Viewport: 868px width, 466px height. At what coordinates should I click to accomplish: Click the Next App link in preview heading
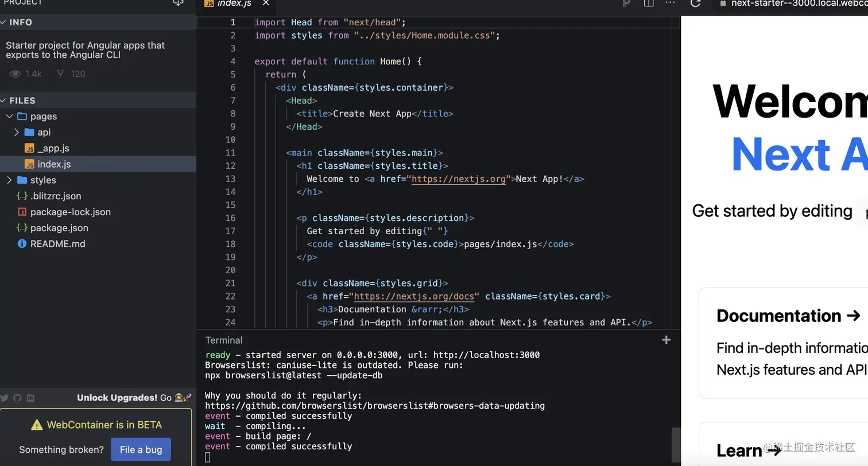[799, 155]
